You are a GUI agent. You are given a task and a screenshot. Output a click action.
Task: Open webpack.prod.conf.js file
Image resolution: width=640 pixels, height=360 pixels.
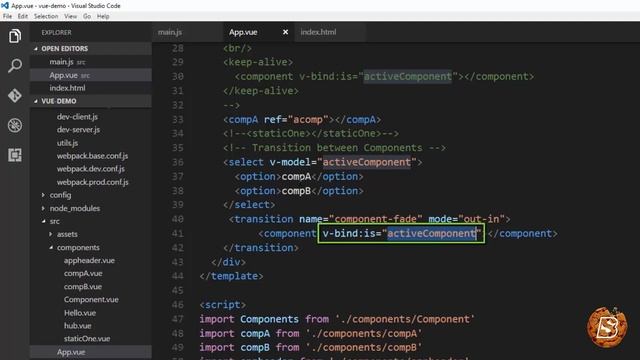[93, 182]
